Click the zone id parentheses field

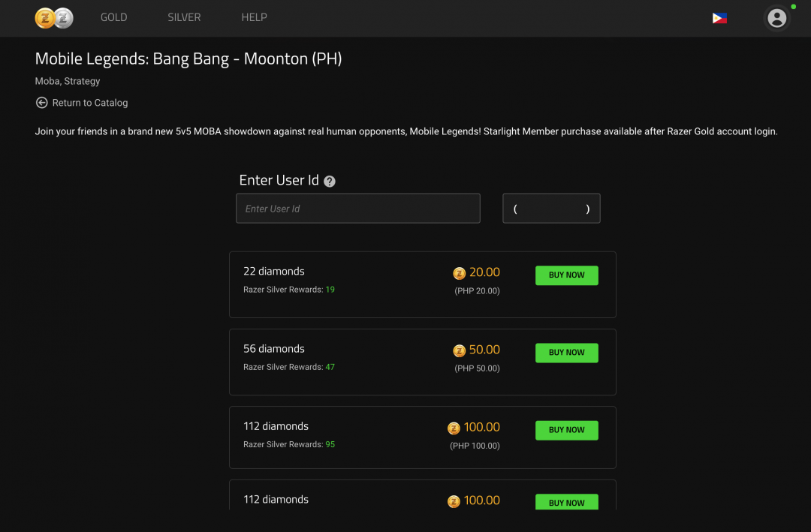click(x=551, y=209)
